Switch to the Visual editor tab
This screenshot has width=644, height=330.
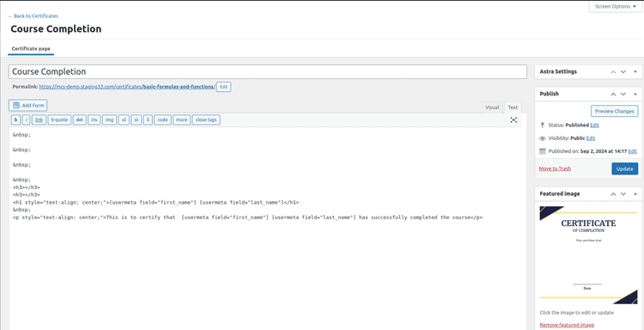pyautogui.click(x=492, y=107)
